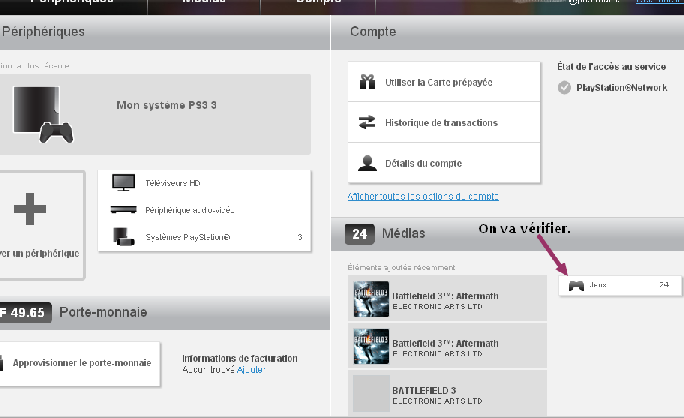684x418 pixels.
Task: Click the Éléments ajoutés récemment label
Action: click(x=401, y=267)
